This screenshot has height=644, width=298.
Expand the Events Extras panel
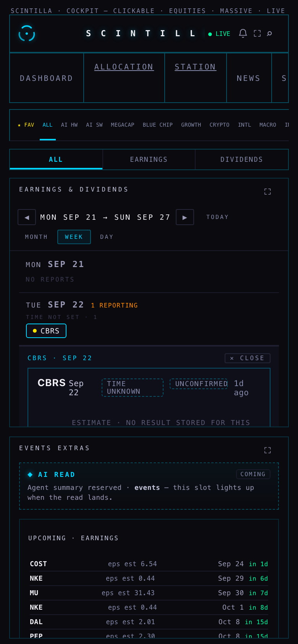click(267, 450)
